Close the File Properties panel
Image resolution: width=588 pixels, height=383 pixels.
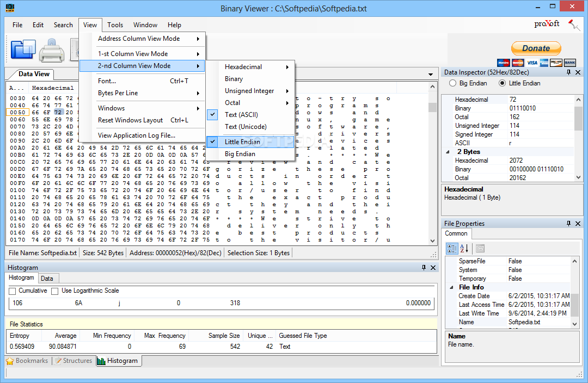tap(578, 224)
